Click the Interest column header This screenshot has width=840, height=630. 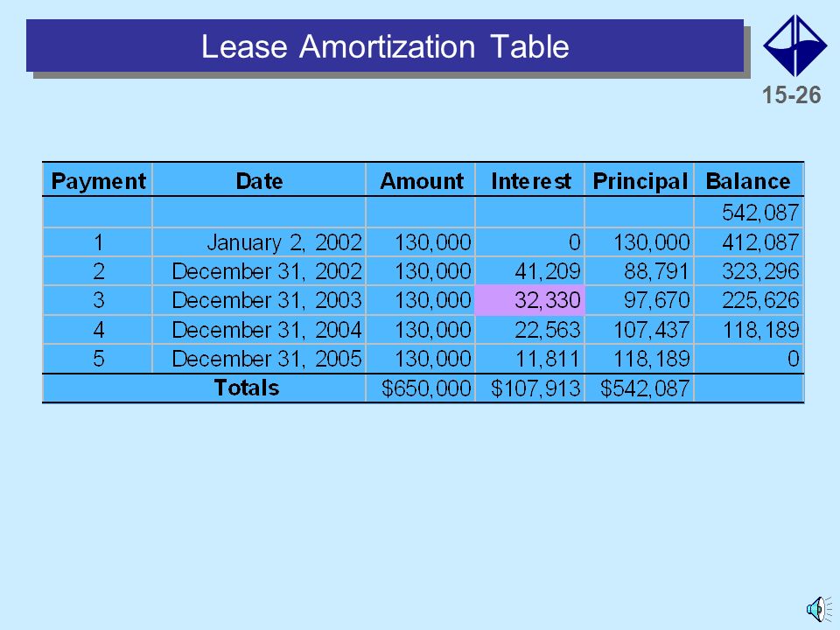(530, 180)
